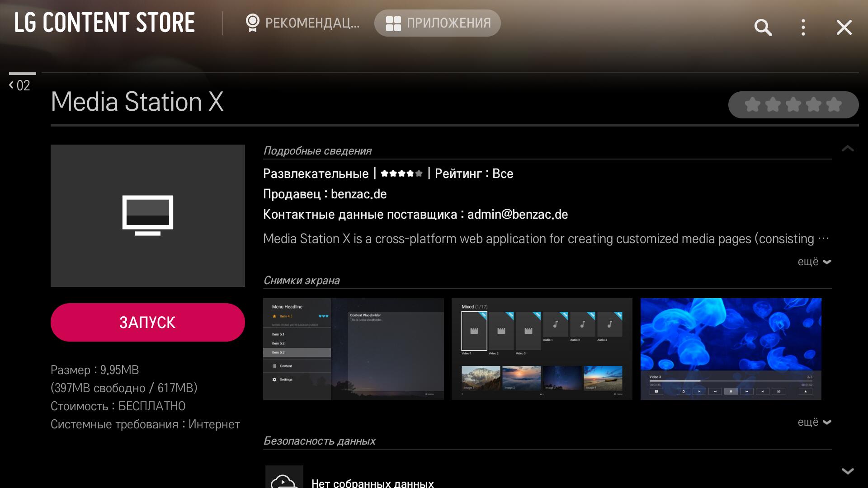Click the Нет собранных данных text
Viewport: 868px width, 488px height.
click(x=373, y=483)
